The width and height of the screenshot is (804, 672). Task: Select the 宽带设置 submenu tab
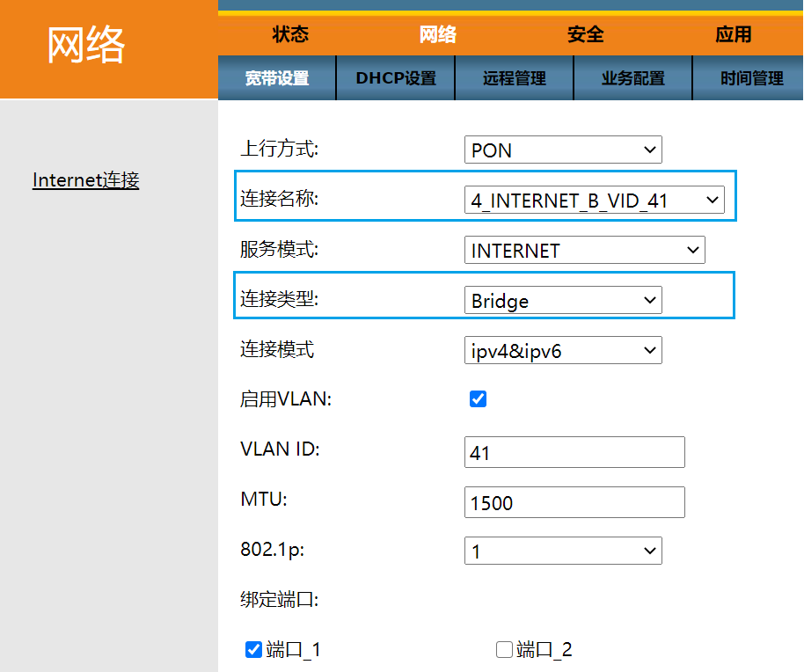tap(277, 78)
